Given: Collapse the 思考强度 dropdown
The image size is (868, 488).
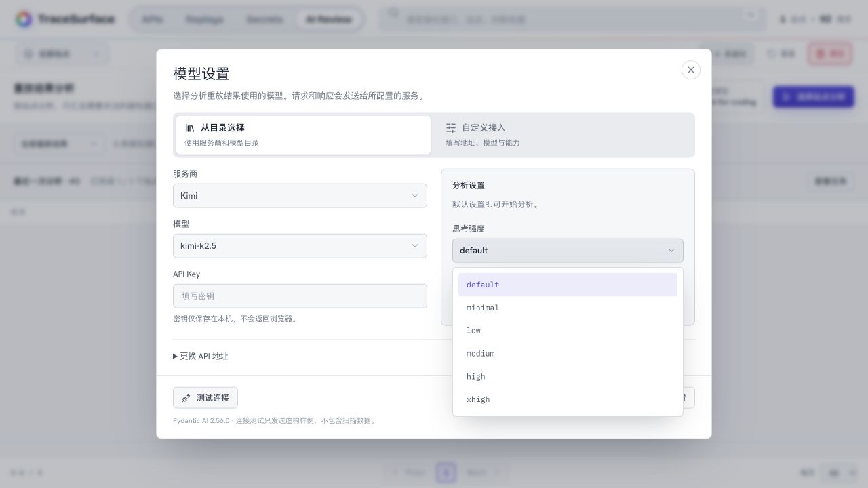Looking at the screenshot, I should (x=568, y=251).
